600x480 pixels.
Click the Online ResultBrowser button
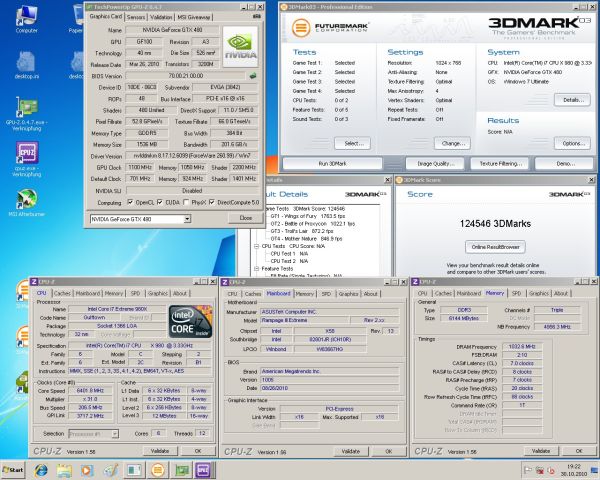coord(495,247)
